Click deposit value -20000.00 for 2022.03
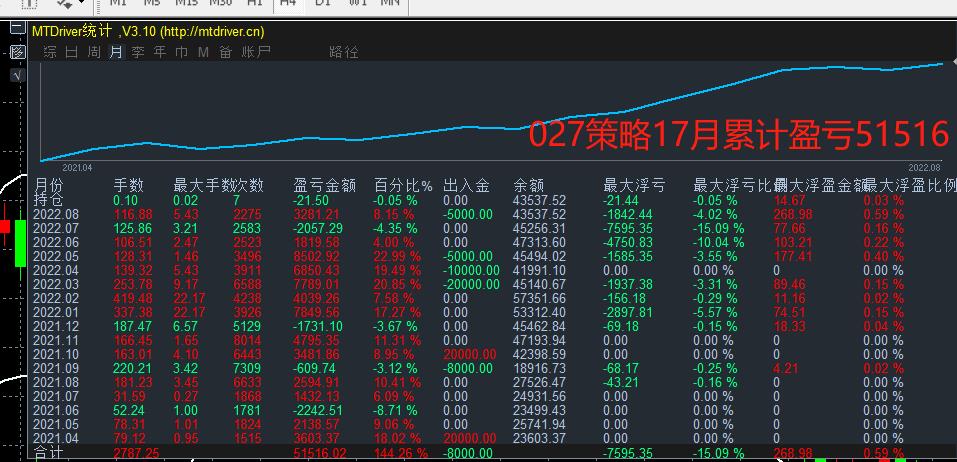The height and width of the screenshot is (462, 957). (471, 284)
